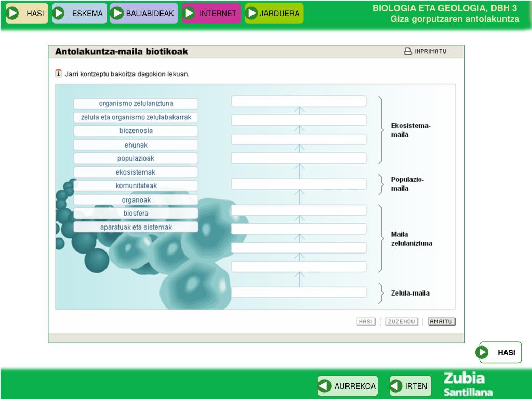Click the bottom empty slot of Ekosistema-maila
532x399 pixels.
[299, 158]
